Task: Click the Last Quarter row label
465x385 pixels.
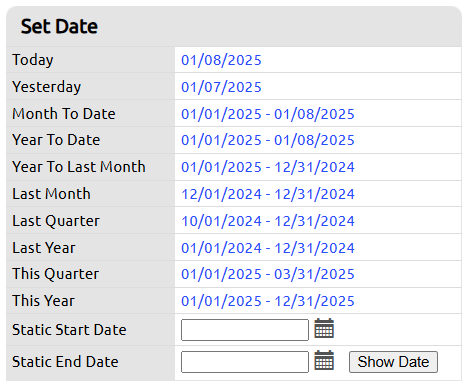Action: pos(56,221)
